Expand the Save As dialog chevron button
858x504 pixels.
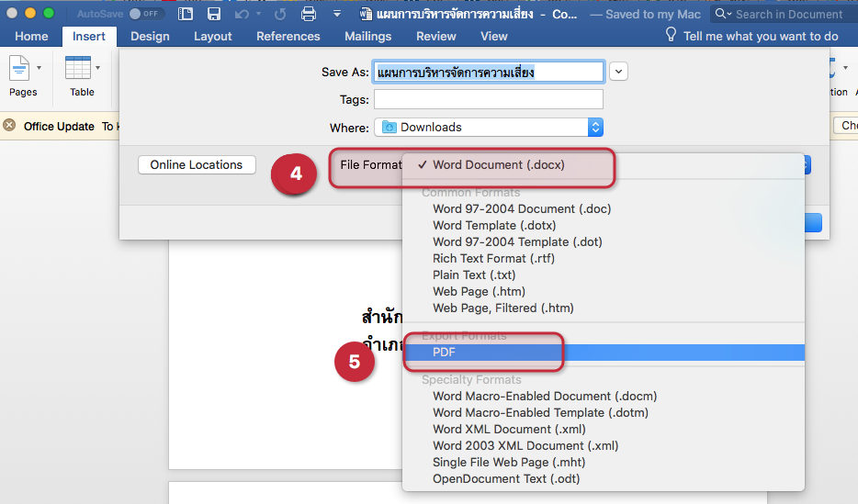pos(618,72)
